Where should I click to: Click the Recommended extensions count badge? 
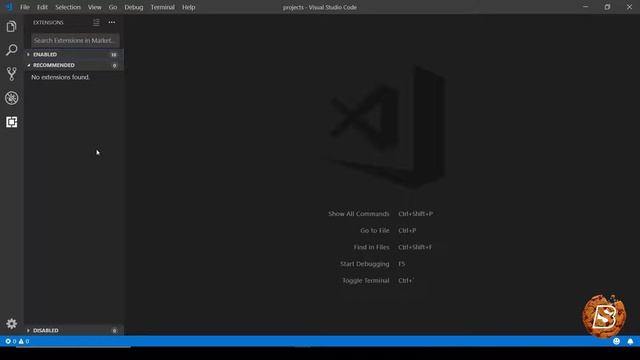[x=114, y=65]
